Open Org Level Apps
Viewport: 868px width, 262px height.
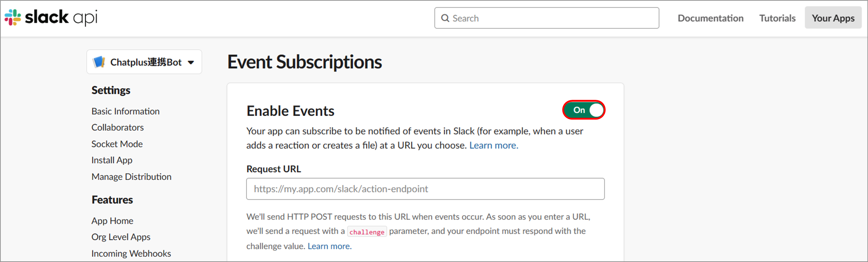pos(121,237)
